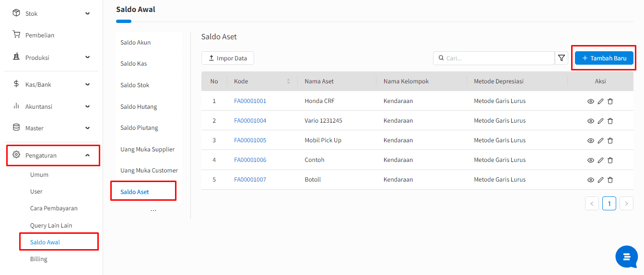
Task: View Contoh asset using the eye icon
Action: [591, 160]
